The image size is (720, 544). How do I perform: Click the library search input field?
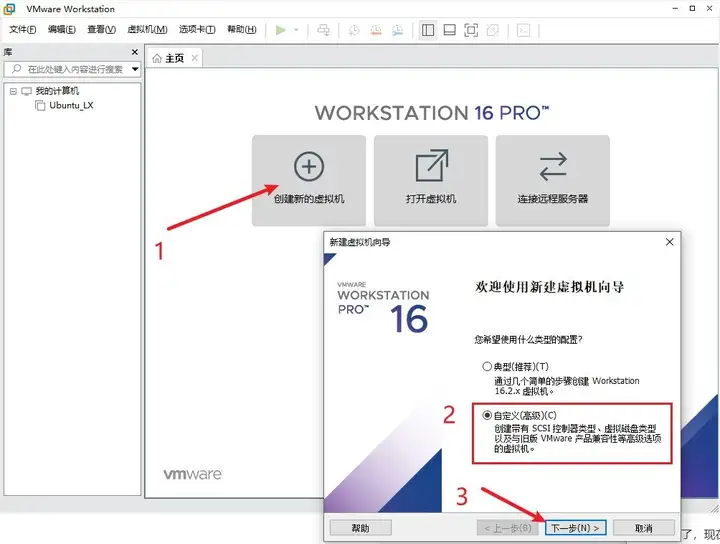[x=72, y=69]
